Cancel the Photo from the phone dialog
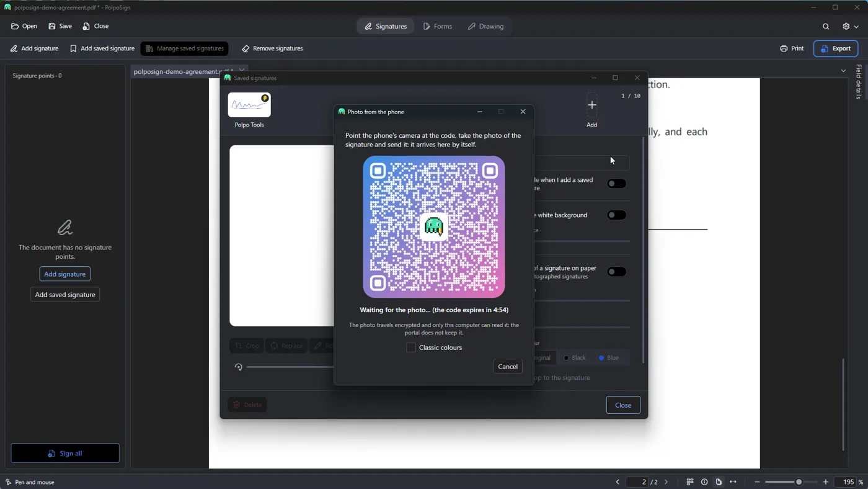The width and height of the screenshot is (868, 489). pos(507,367)
